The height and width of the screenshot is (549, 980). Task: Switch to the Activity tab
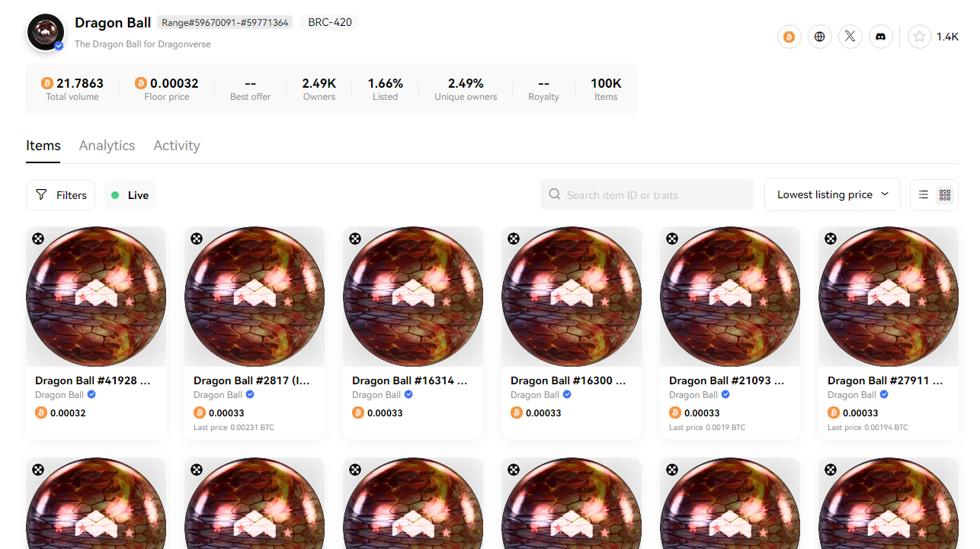(177, 146)
